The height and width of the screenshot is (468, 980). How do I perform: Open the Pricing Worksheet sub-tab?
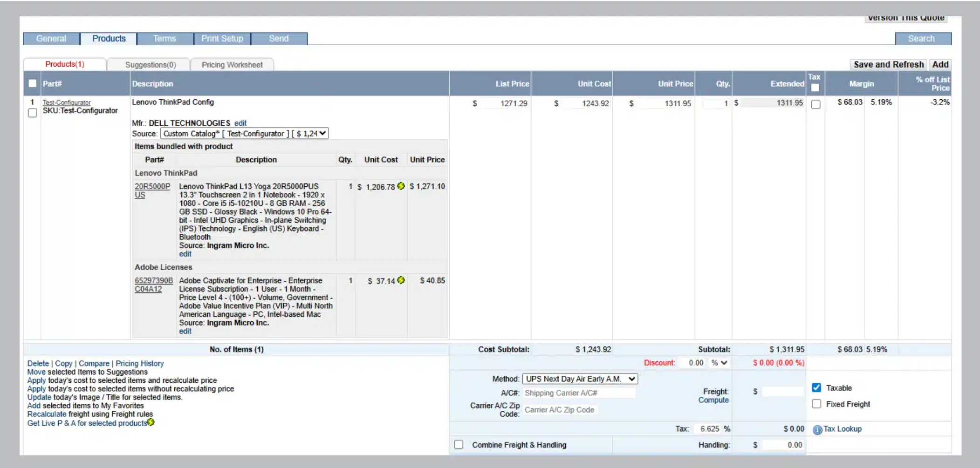tap(232, 65)
